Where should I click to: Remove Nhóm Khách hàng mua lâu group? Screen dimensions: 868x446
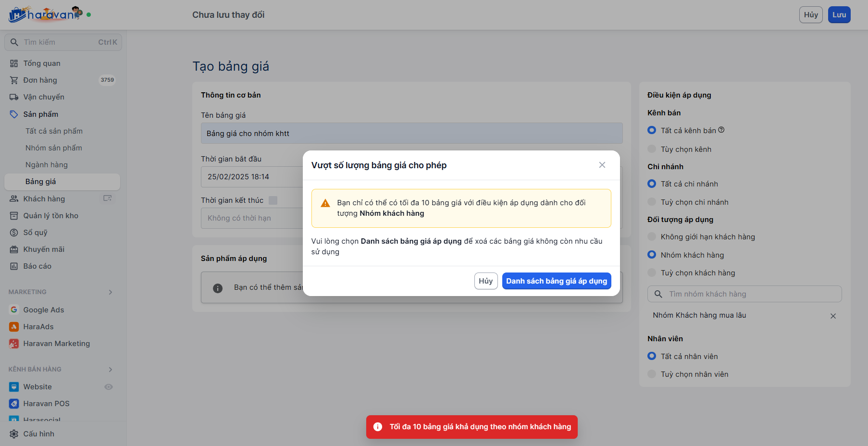833,316
